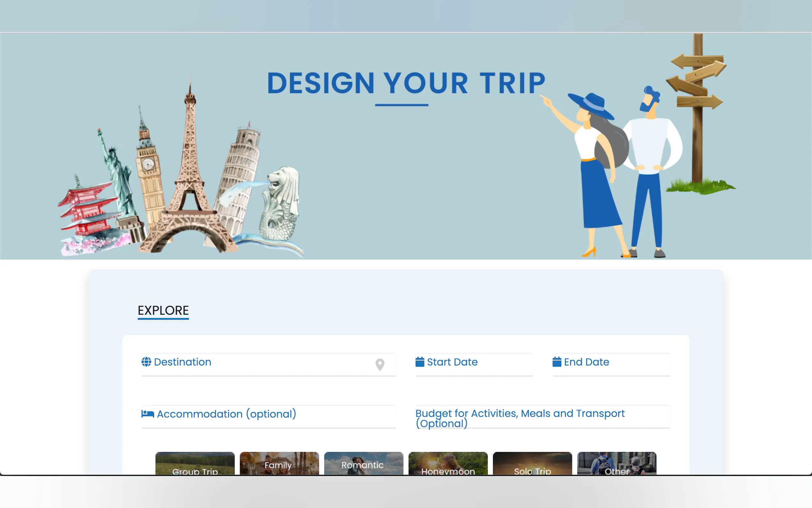The width and height of the screenshot is (812, 508).
Task: Click the globe icon beside Destination
Action: click(x=146, y=362)
